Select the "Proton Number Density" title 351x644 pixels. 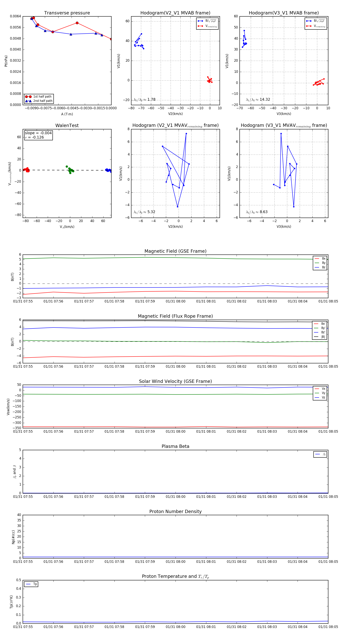175,511
